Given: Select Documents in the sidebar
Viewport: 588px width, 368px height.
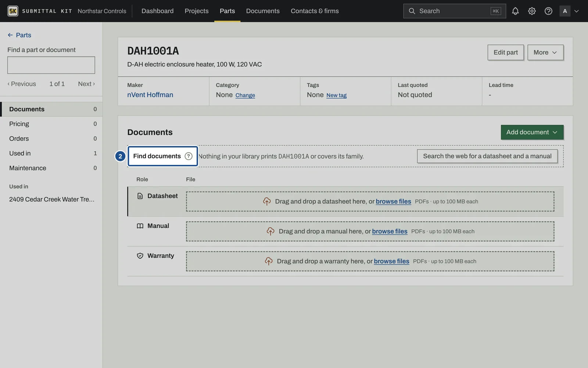Looking at the screenshot, I should pyautogui.click(x=51, y=109).
